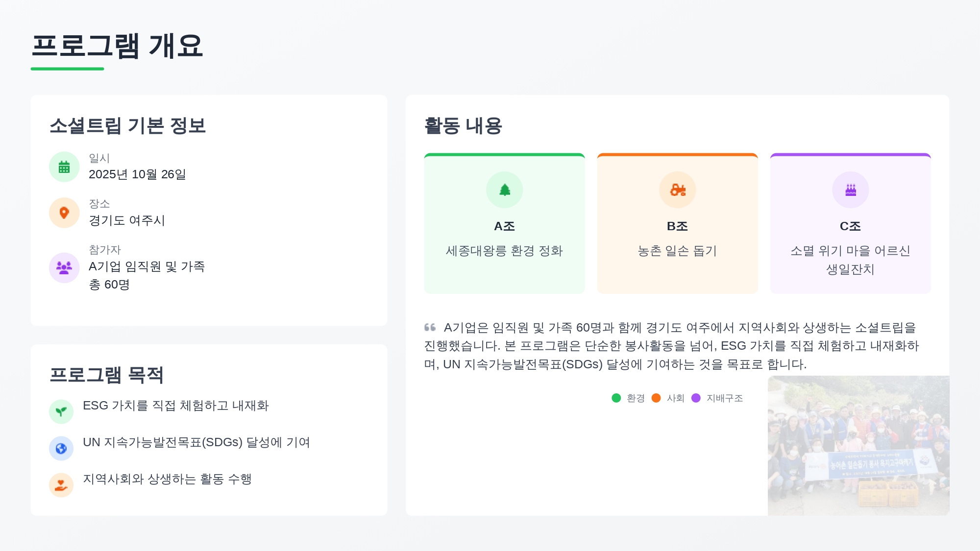Click the purple 지배구조 legend dot
980x551 pixels.
(x=696, y=398)
